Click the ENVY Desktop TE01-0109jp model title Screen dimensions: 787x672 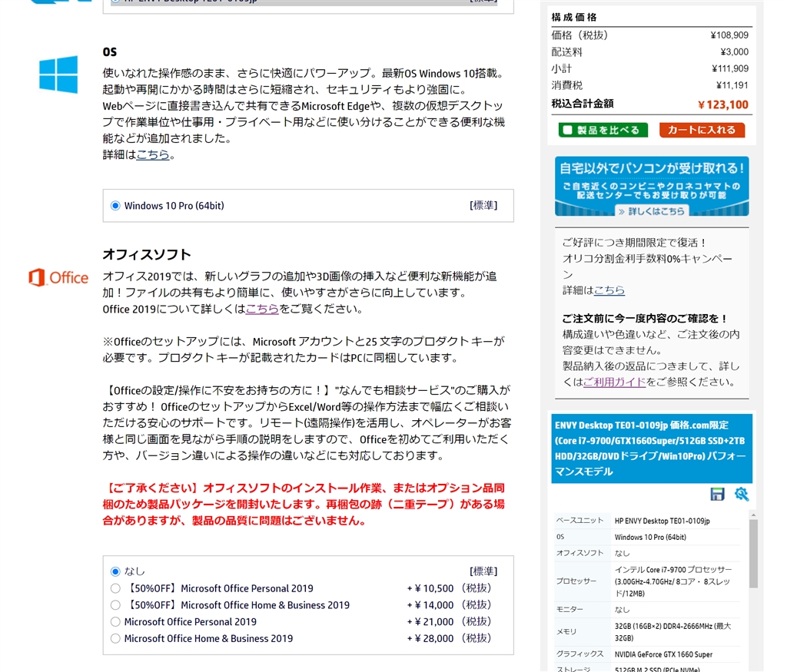click(x=652, y=449)
